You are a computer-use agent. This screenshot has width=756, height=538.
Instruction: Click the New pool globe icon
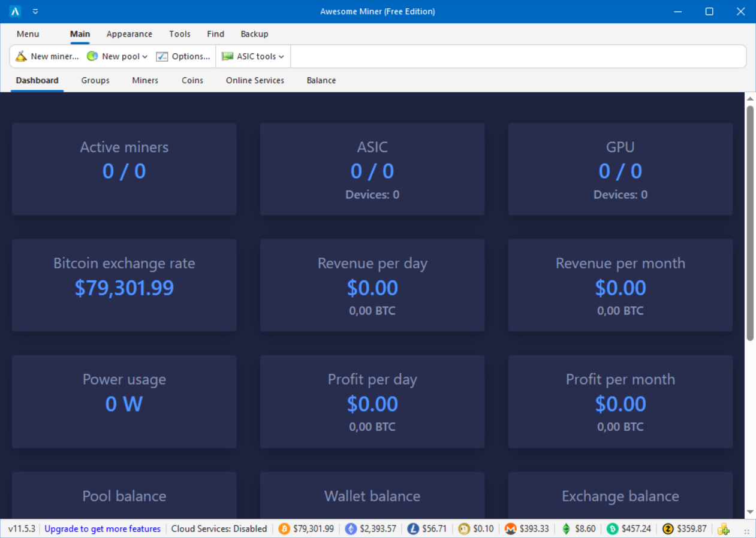pos(92,56)
